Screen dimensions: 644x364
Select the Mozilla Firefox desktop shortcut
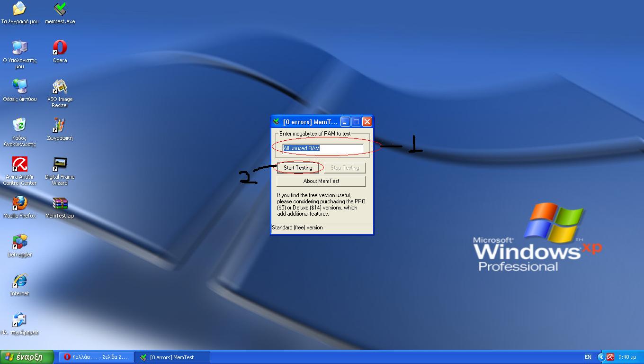(x=20, y=207)
